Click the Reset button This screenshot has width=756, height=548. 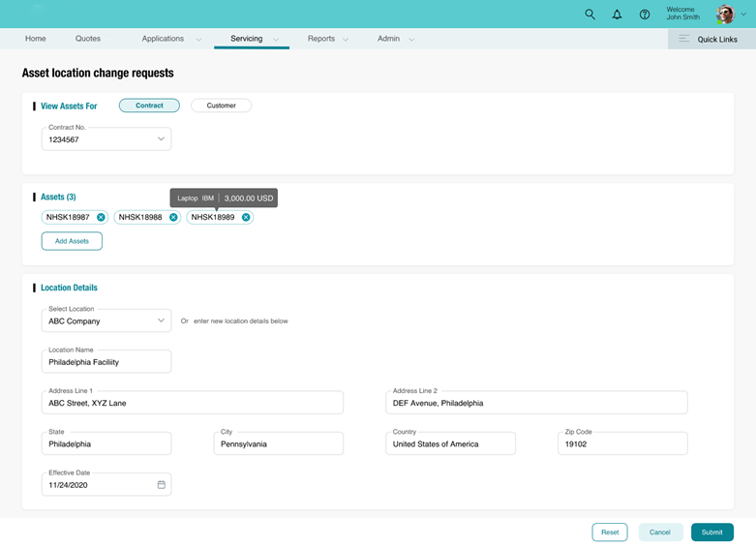[610, 533]
